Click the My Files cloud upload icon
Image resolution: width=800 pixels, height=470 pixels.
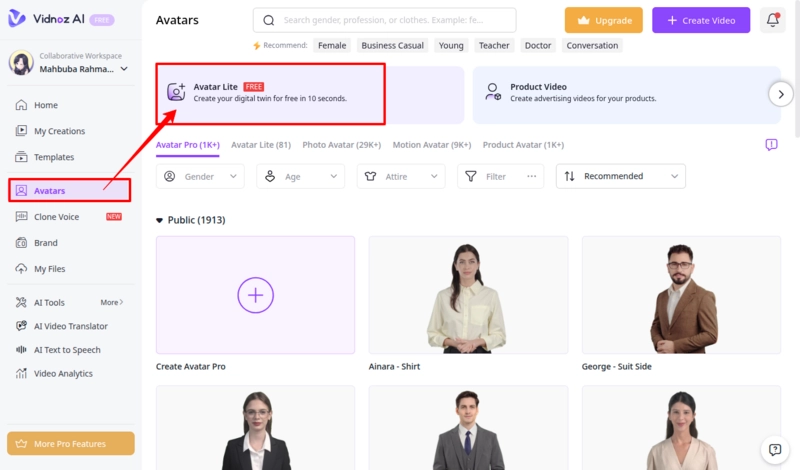click(21, 268)
